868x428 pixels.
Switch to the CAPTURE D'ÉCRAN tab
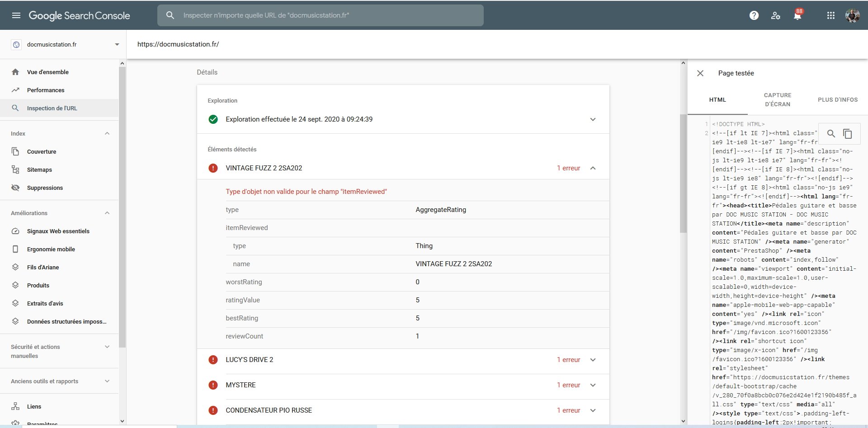[778, 99]
